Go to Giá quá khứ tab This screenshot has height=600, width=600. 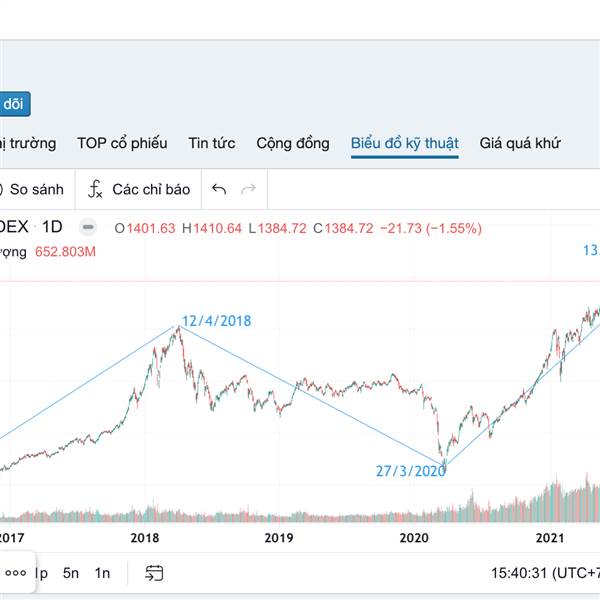(x=520, y=143)
